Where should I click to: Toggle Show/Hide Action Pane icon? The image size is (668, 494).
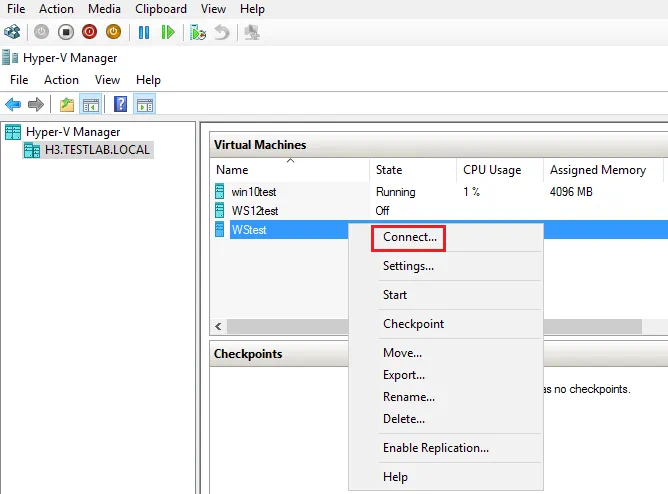tap(144, 104)
